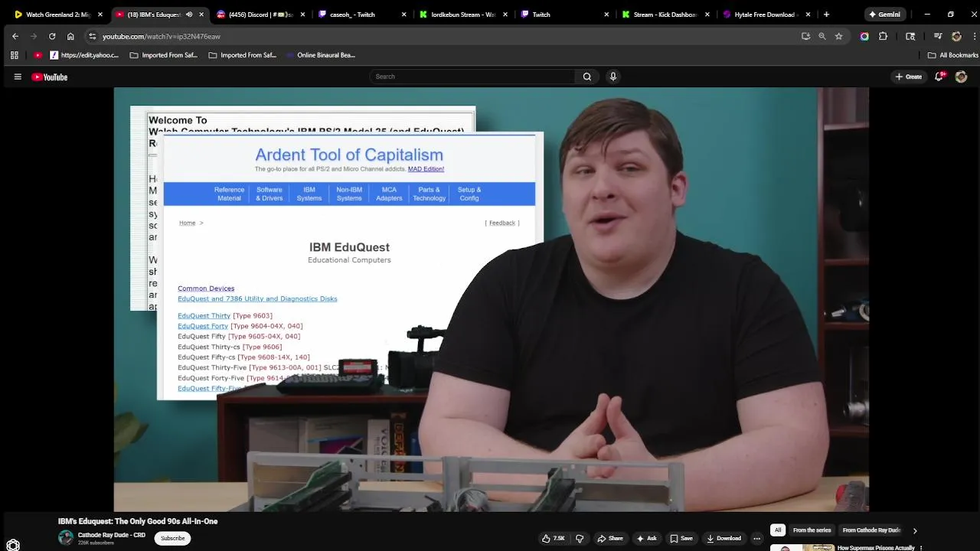The height and width of the screenshot is (551, 980).
Task: Close the Hytale Free Download tab
Action: (808, 14)
